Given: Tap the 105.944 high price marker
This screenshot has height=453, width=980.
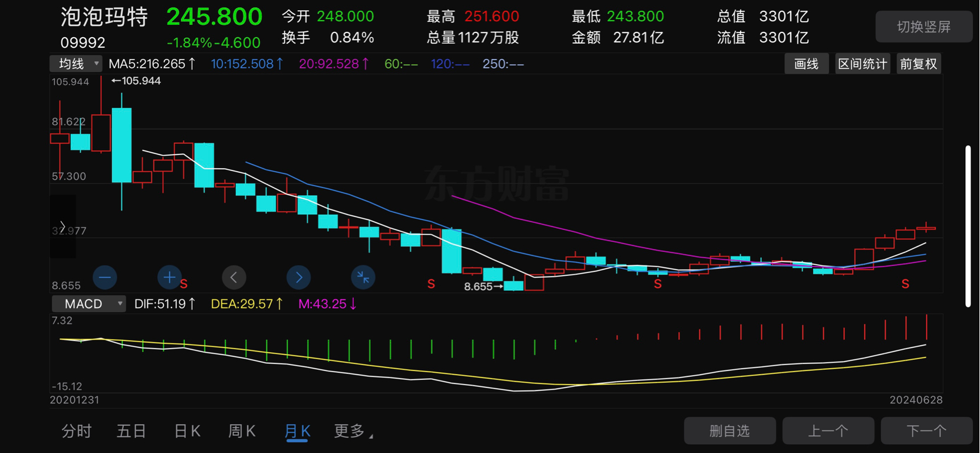Looking at the screenshot, I should [136, 81].
